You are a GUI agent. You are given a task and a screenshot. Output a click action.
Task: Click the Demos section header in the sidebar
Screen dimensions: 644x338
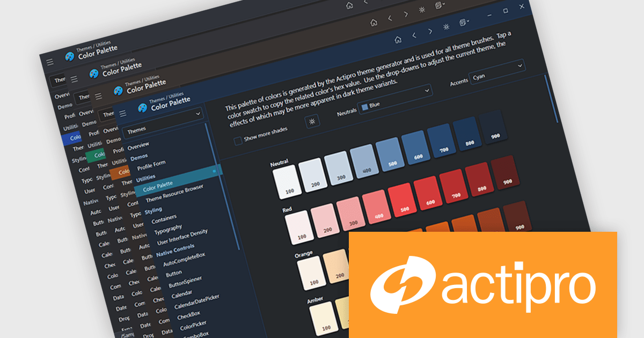point(138,157)
